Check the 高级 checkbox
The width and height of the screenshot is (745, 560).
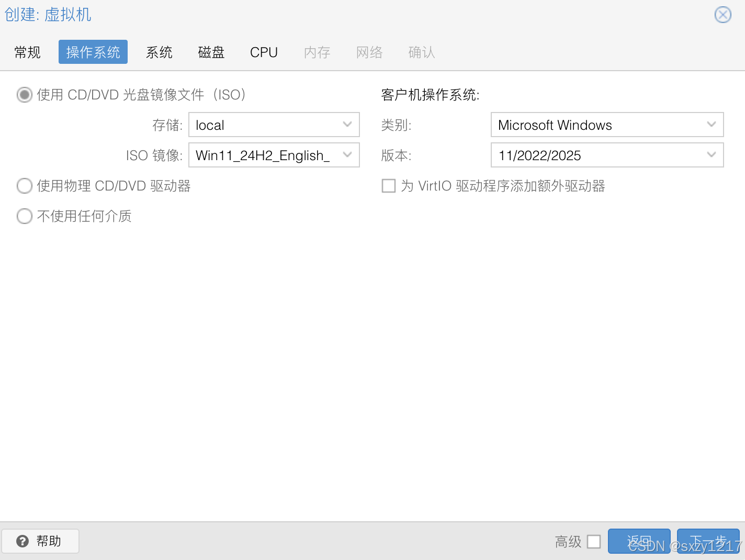tap(594, 542)
